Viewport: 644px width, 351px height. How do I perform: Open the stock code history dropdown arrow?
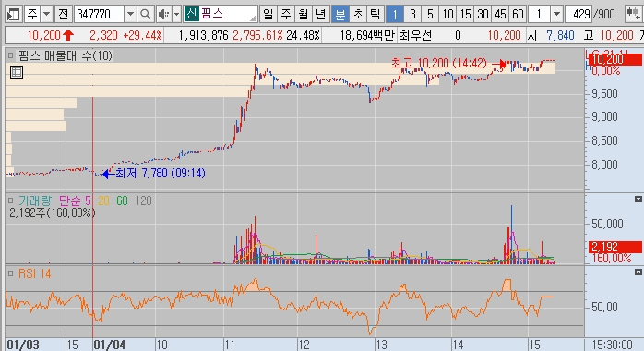[x=130, y=15]
